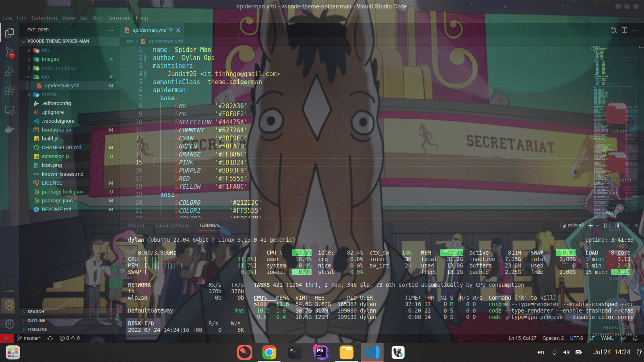Open Source Control view with 11 changes

coord(10,52)
